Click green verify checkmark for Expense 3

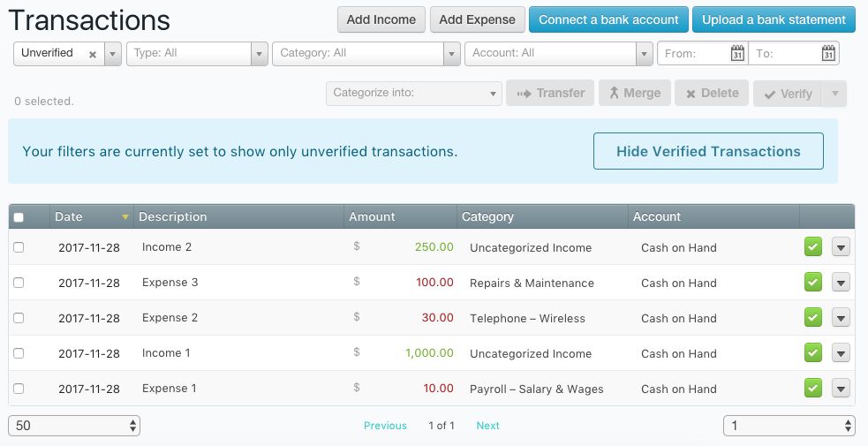813,283
